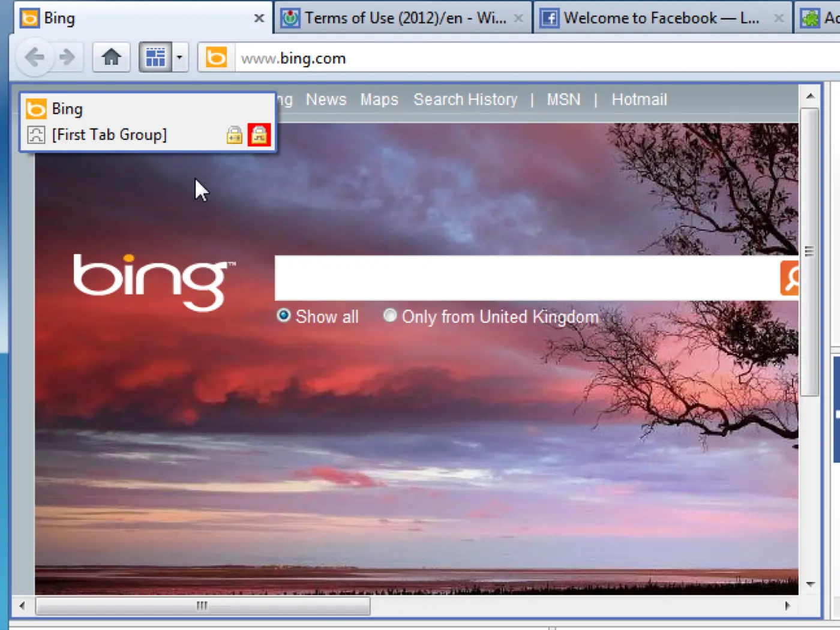The width and height of the screenshot is (840, 630).
Task: Click the red highlighted lock icon
Action: (x=259, y=135)
